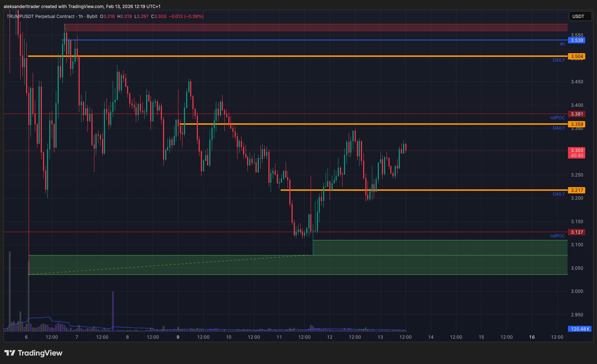Click the 3.100 price axis tick
The height and width of the screenshot is (364, 597).
click(x=577, y=245)
